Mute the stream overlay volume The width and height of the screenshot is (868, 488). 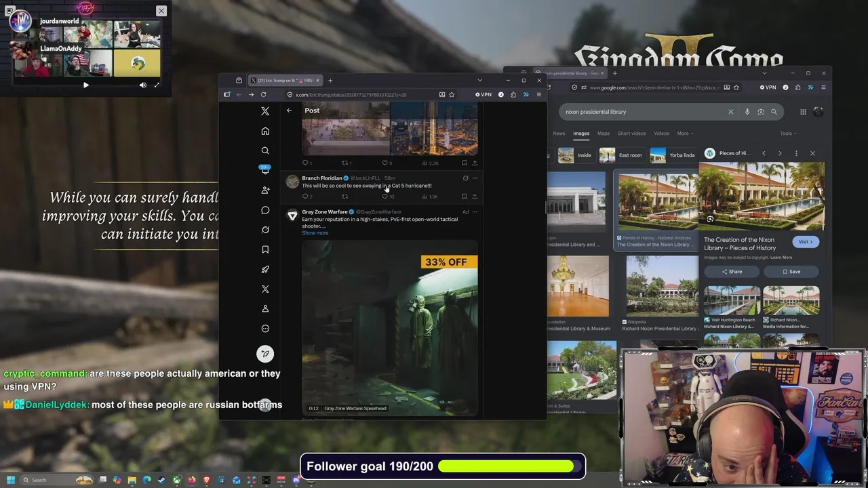click(x=143, y=85)
